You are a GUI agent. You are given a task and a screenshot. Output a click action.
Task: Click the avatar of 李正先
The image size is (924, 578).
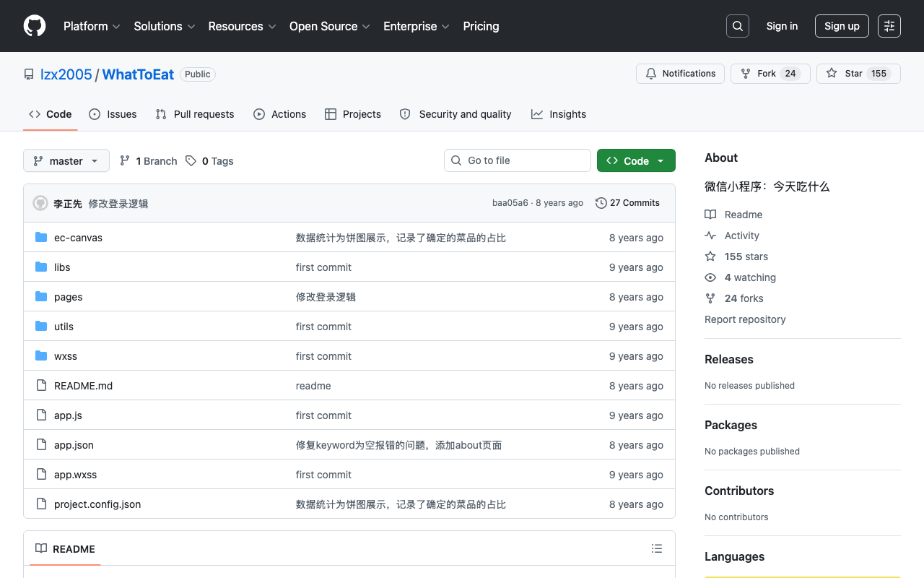(x=40, y=203)
